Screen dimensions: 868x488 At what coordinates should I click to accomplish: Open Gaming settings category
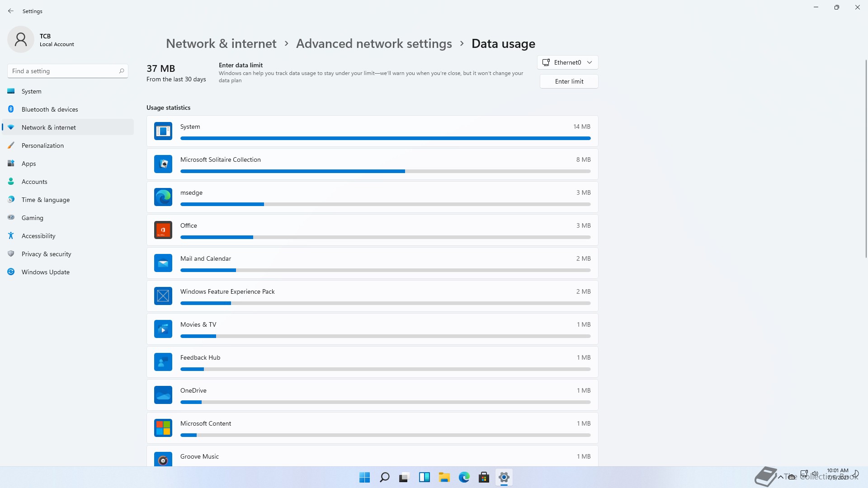click(68, 218)
